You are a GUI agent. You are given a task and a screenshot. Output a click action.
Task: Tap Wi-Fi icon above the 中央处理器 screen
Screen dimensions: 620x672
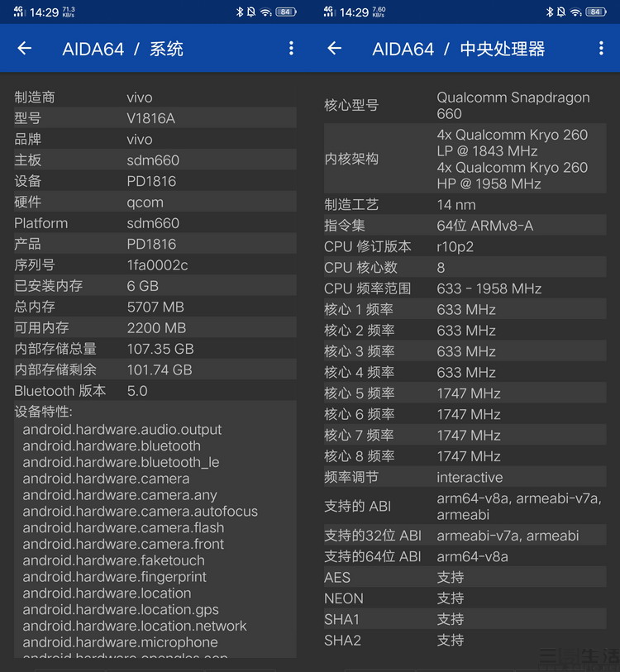click(575, 12)
